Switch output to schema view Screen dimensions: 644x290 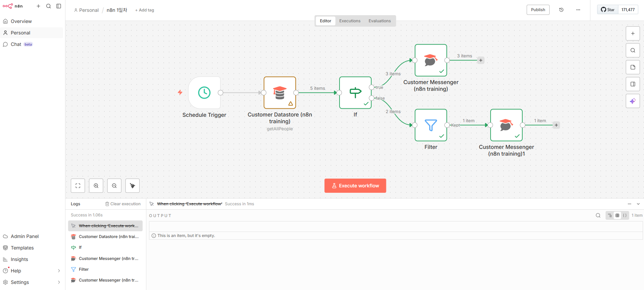(x=610, y=215)
